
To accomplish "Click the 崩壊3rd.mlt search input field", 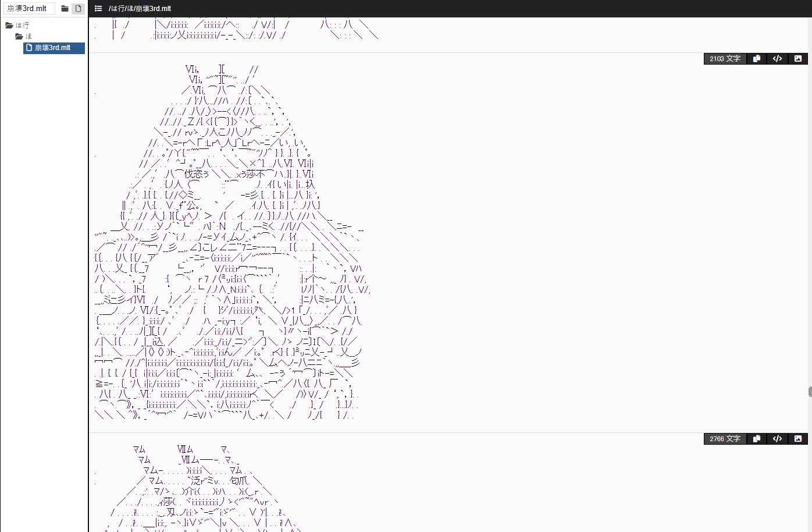I will 28,9.
